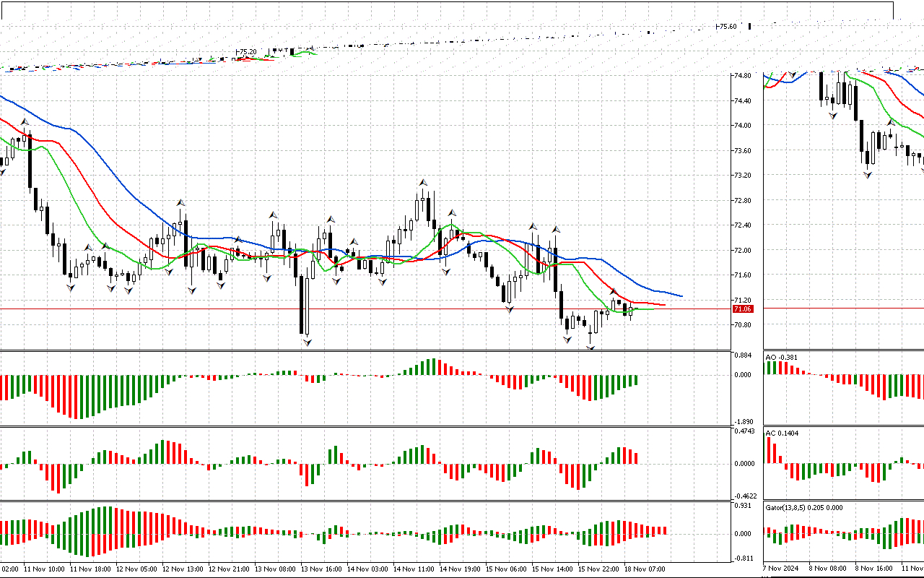
Task: Click the AO -0.381 indicator label
Action: click(783, 358)
